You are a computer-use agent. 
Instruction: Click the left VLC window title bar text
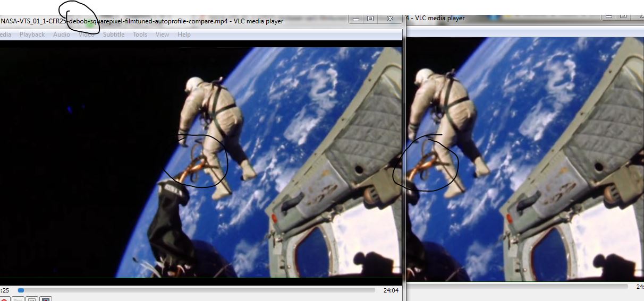tap(142, 21)
